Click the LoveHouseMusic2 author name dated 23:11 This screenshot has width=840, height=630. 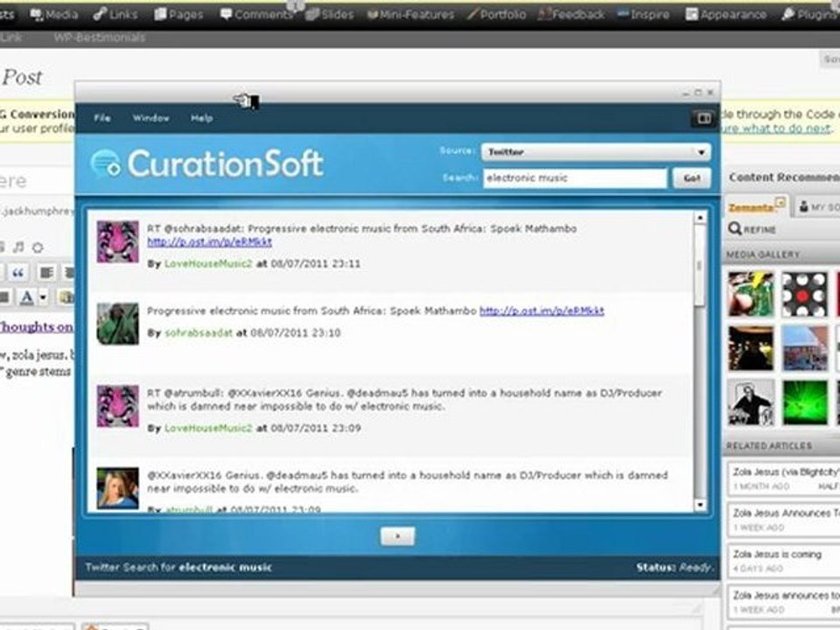click(208, 263)
